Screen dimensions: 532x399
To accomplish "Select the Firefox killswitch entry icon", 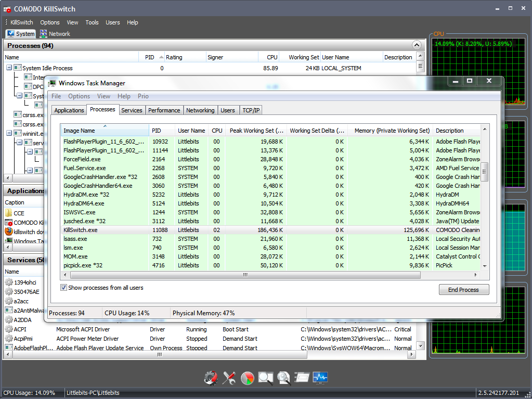I will (9, 231).
